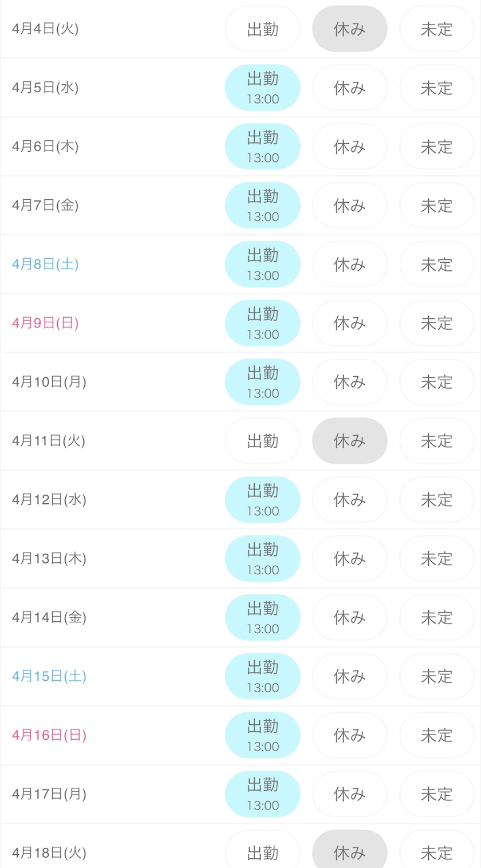The width and height of the screenshot is (481, 868).
Task: Tap the selected 休み on 4月4日(火)
Action: [350, 29]
